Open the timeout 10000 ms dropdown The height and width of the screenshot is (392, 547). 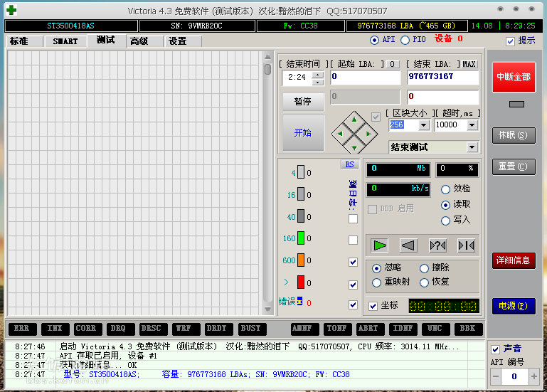pyautogui.click(x=472, y=125)
